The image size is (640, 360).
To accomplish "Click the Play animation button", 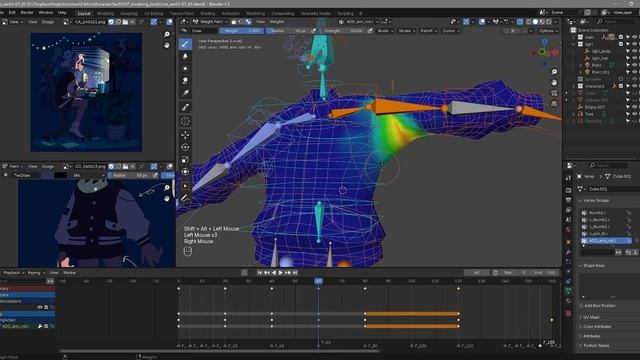I will pyautogui.click(x=281, y=273).
